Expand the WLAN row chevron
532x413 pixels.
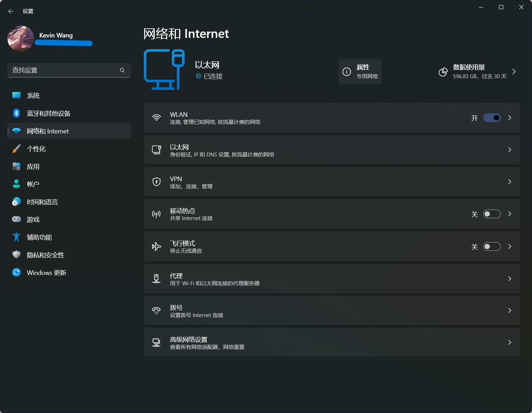tap(510, 117)
